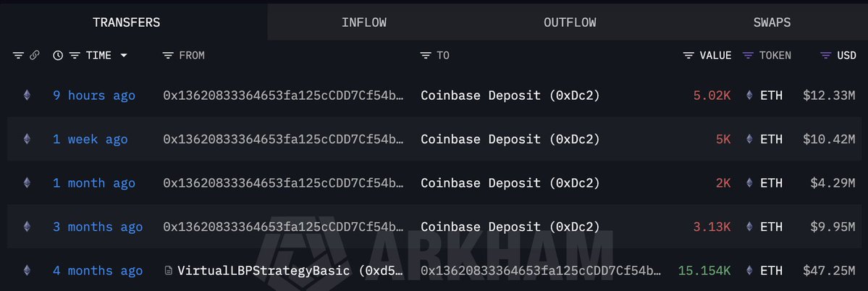Expand the TIME sort dropdown arrow
Image resolution: width=868 pixels, height=291 pixels.
(x=124, y=56)
